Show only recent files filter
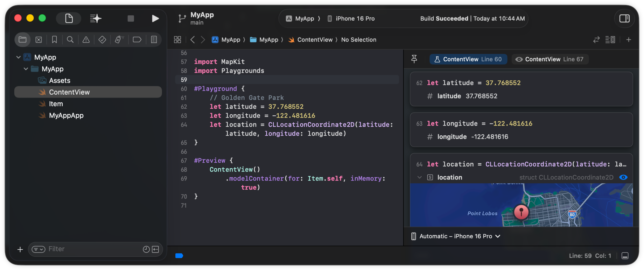644x270 pixels. point(146,249)
